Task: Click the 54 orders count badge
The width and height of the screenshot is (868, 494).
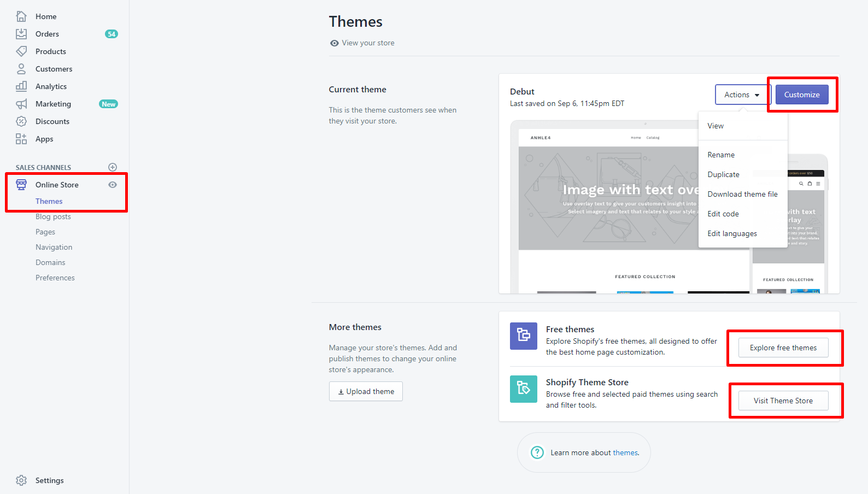Action: 112,34
